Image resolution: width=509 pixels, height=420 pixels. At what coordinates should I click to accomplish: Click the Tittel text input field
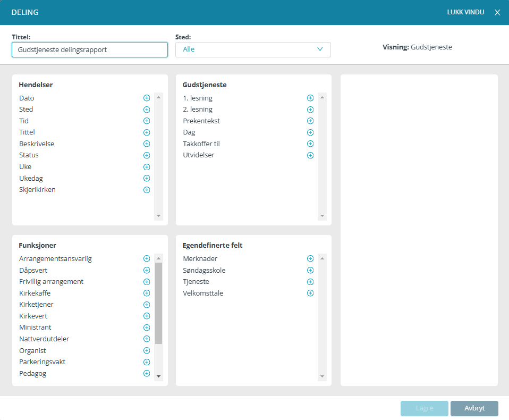coord(90,49)
